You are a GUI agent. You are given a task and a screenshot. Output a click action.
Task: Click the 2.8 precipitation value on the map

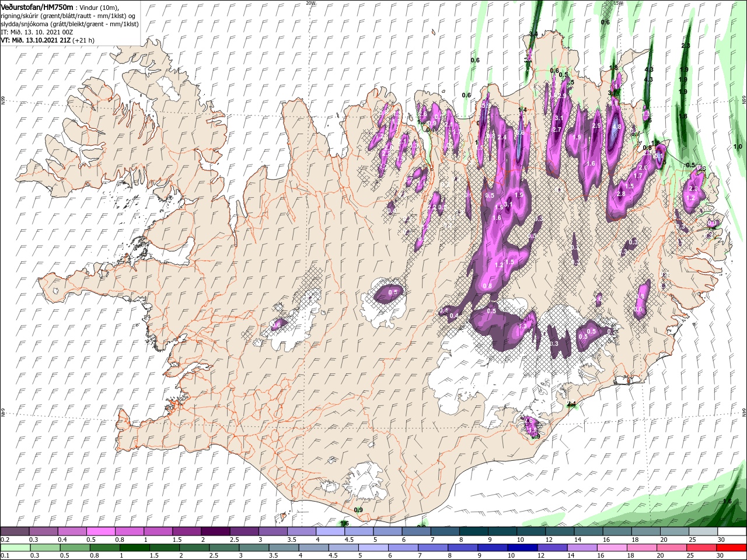(621, 194)
